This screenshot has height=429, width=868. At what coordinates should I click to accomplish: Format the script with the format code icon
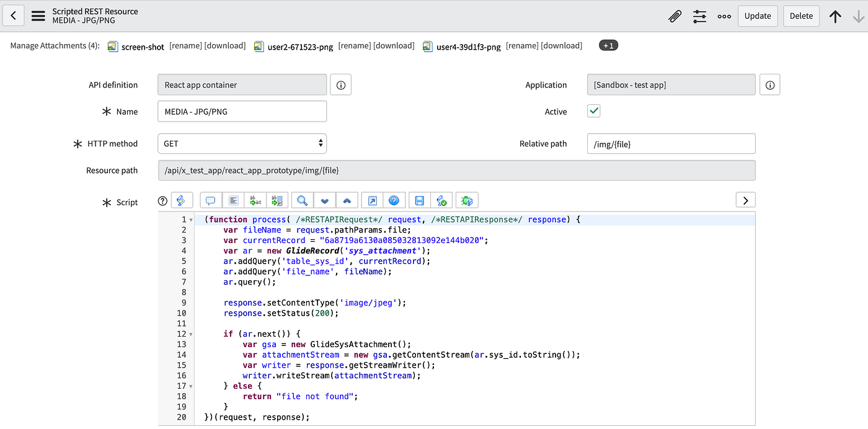point(233,200)
